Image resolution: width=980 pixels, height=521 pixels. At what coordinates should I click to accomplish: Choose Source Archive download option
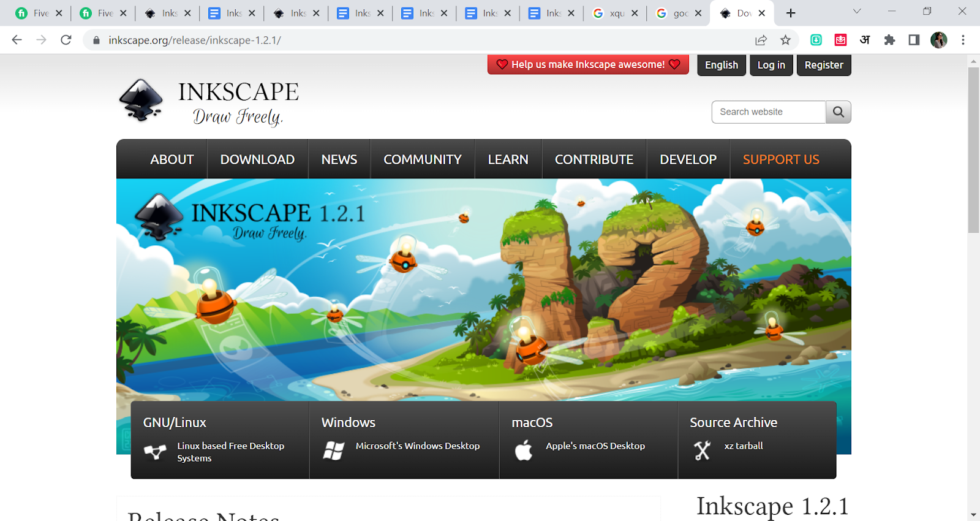pyautogui.click(x=757, y=439)
